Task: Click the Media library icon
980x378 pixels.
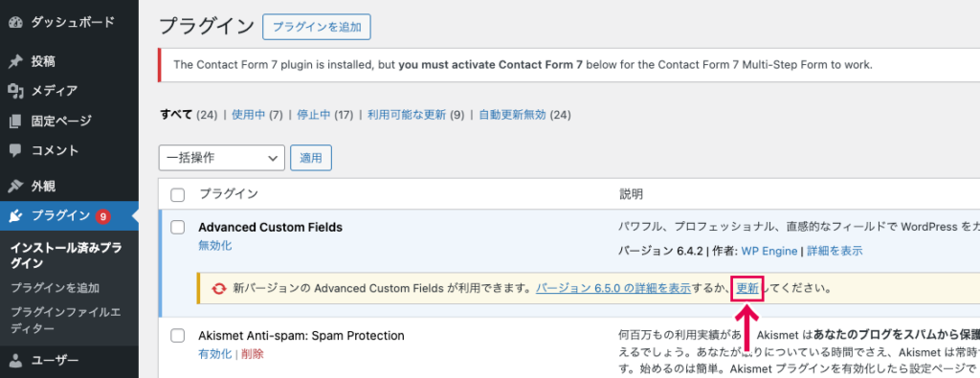Action: tap(15, 91)
